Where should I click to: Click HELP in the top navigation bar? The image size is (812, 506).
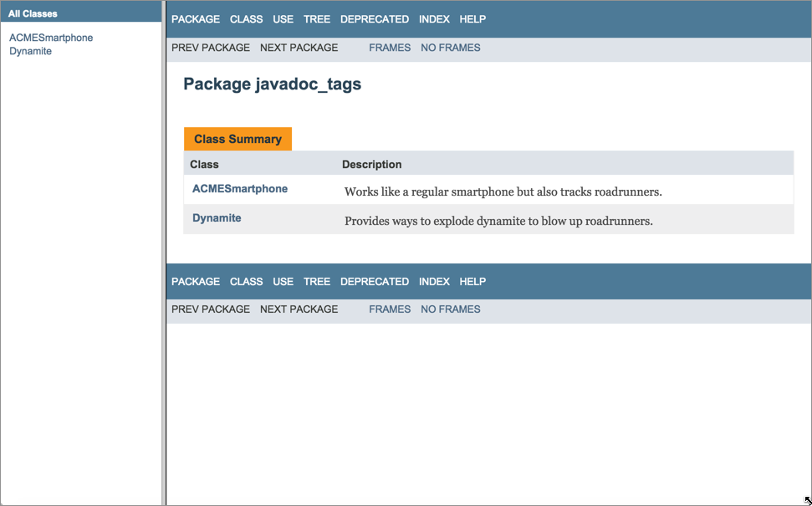coord(472,19)
